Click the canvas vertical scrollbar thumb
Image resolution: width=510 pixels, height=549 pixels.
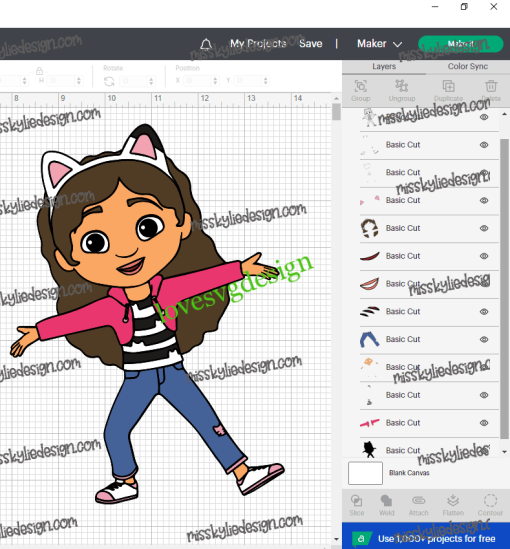[336, 112]
